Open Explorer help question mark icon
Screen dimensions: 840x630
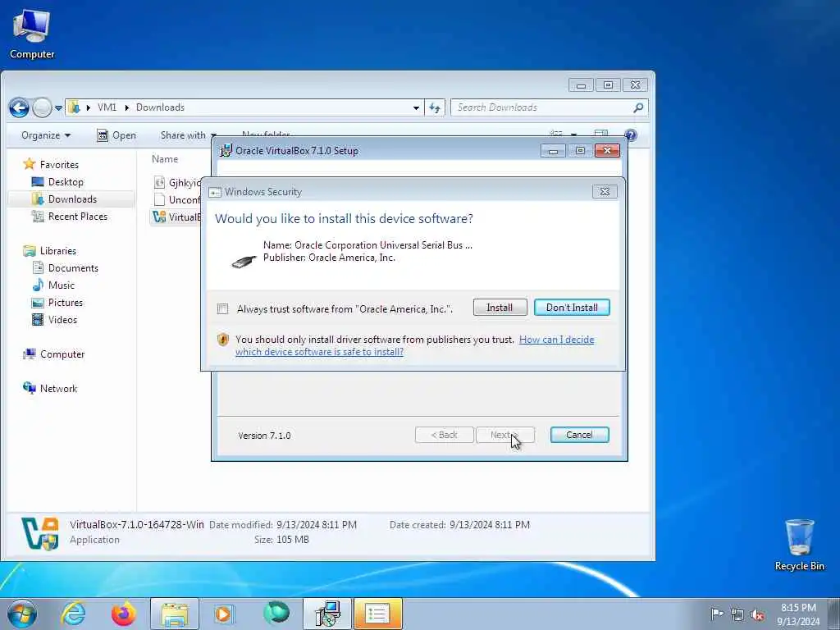point(631,135)
